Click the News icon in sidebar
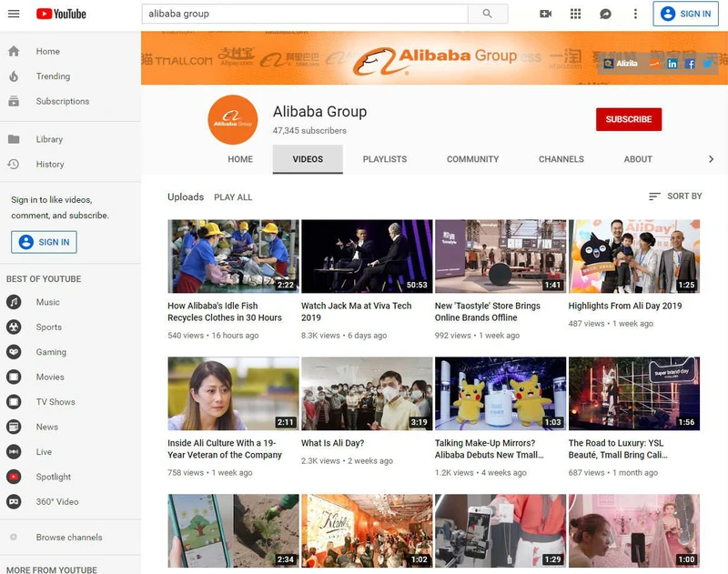The width and height of the screenshot is (728, 574). click(14, 427)
